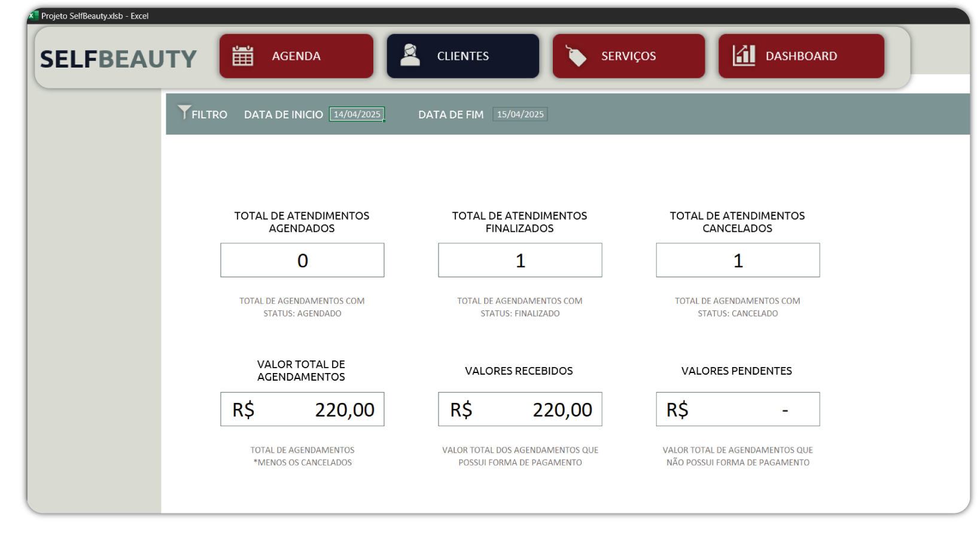
Task: Click the TOTAL DE ATENDIMENTOS CANCELADOS heading
Action: pyautogui.click(x=737, y=222)
